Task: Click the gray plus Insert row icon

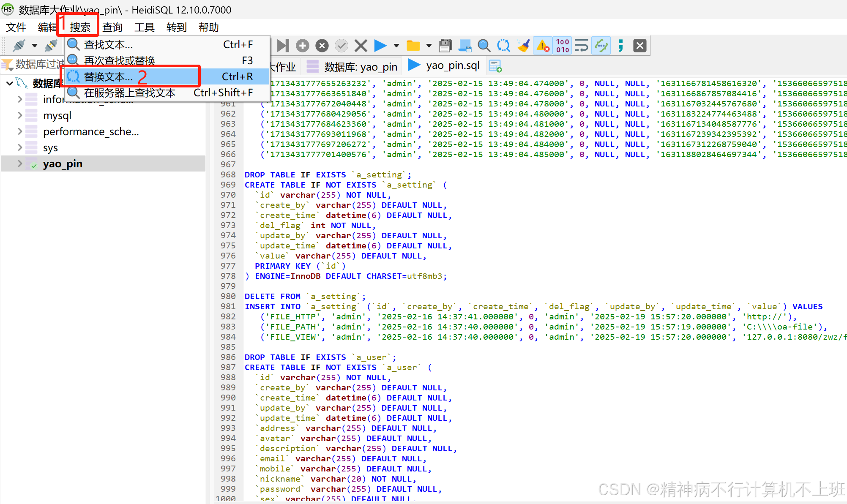Action: 302,46
